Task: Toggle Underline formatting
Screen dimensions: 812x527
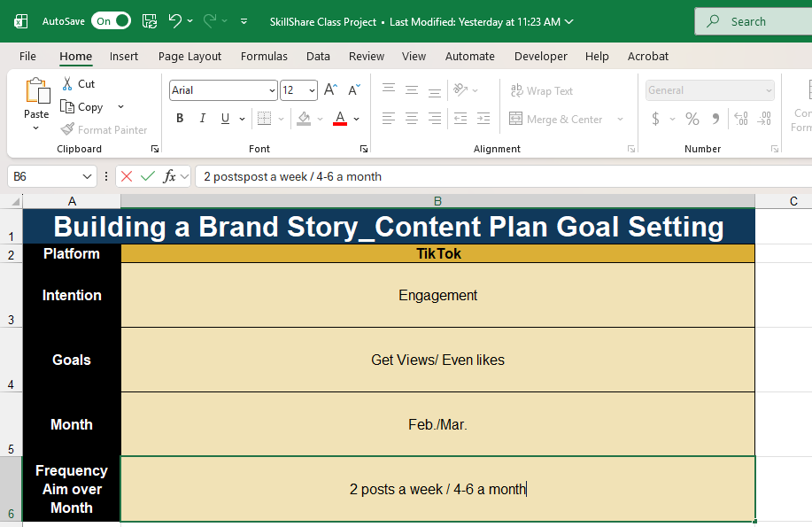Action: point(225,119)
